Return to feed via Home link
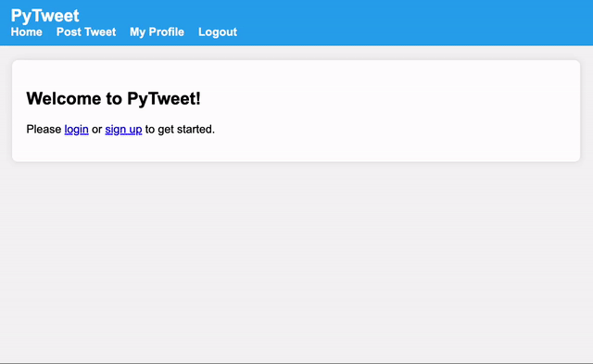This screenshot has height=364, width=593. [27, 32]
